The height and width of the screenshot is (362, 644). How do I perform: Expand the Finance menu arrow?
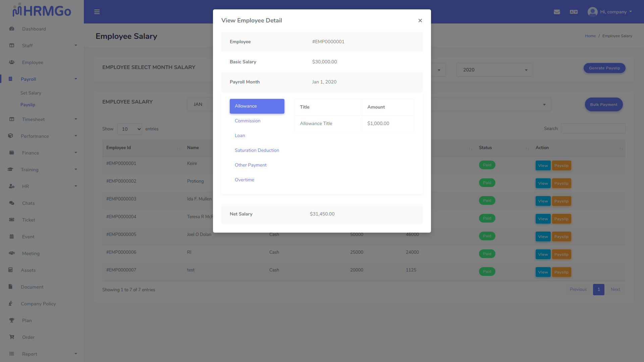coord(76,153)
